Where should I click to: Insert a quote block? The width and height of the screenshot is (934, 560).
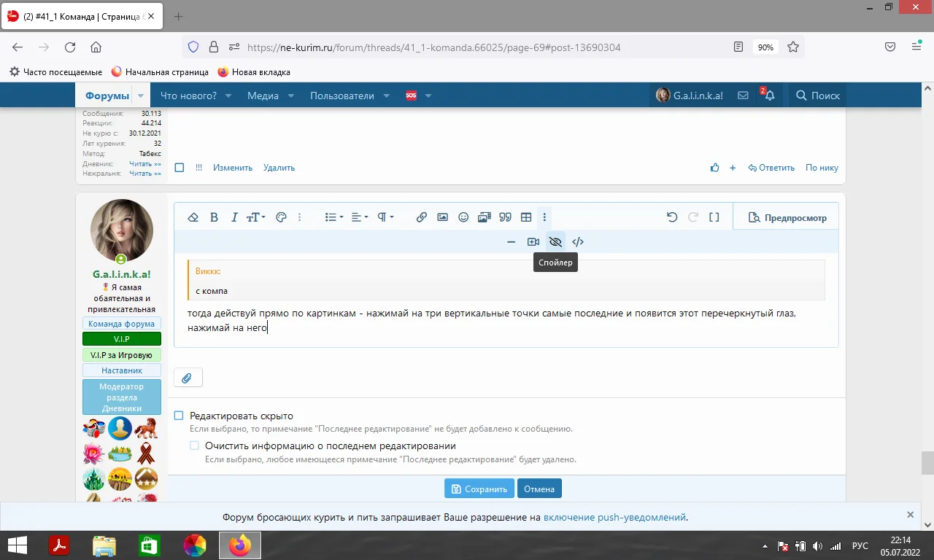(505, 217)
